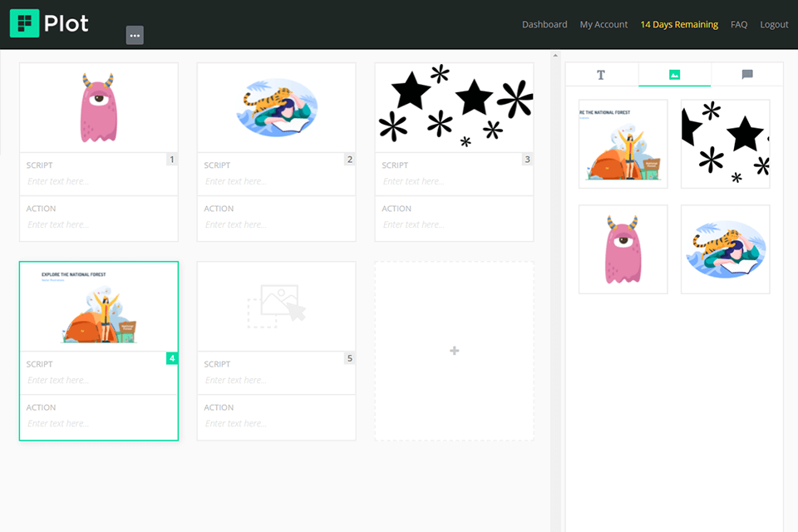The height and width of the screenshot is (532, 798).
Task: Switch to the text tab in side panel
Action: pyautogui.click(x=601, y=75)
